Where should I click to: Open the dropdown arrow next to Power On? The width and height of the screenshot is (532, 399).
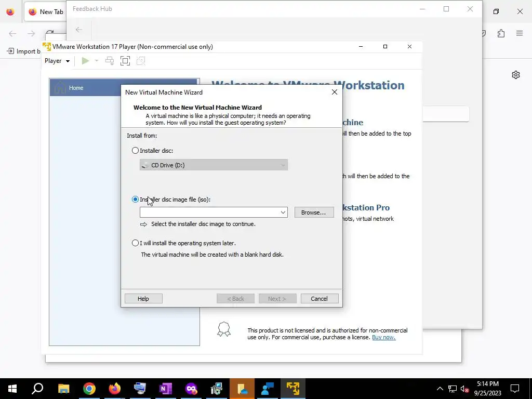pyautogui.click(x=96, y=61)
